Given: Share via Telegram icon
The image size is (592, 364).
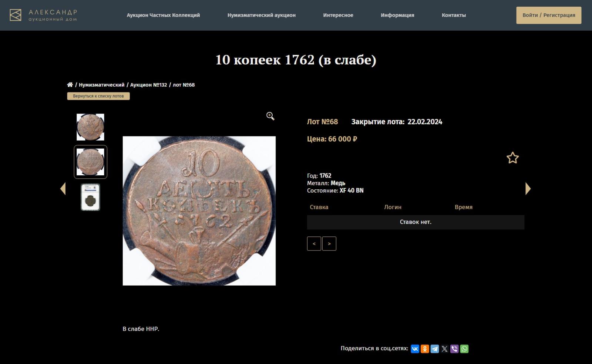Looking at the screenshot, I should [x=435, y=349].
